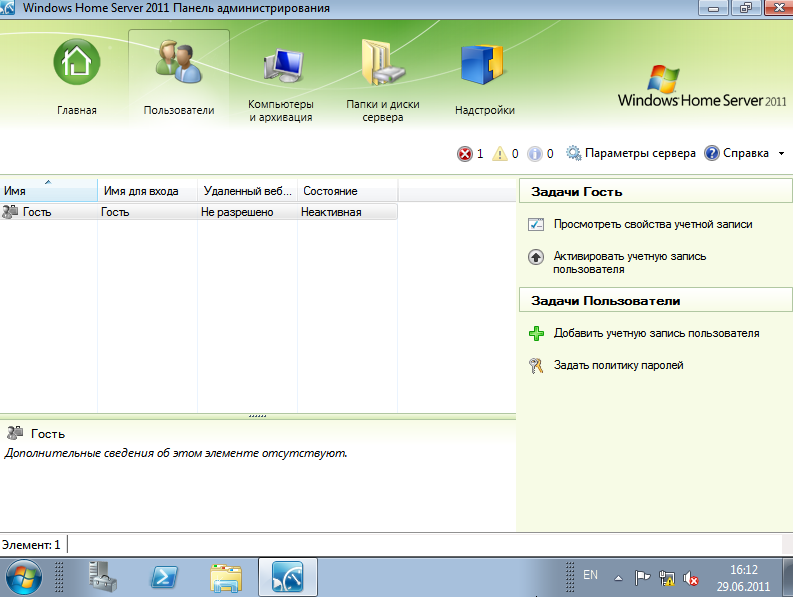Click Активировать учетную запись пользователя
The width and height of the screenshot is (793, 597).
[x=630, y=263]
